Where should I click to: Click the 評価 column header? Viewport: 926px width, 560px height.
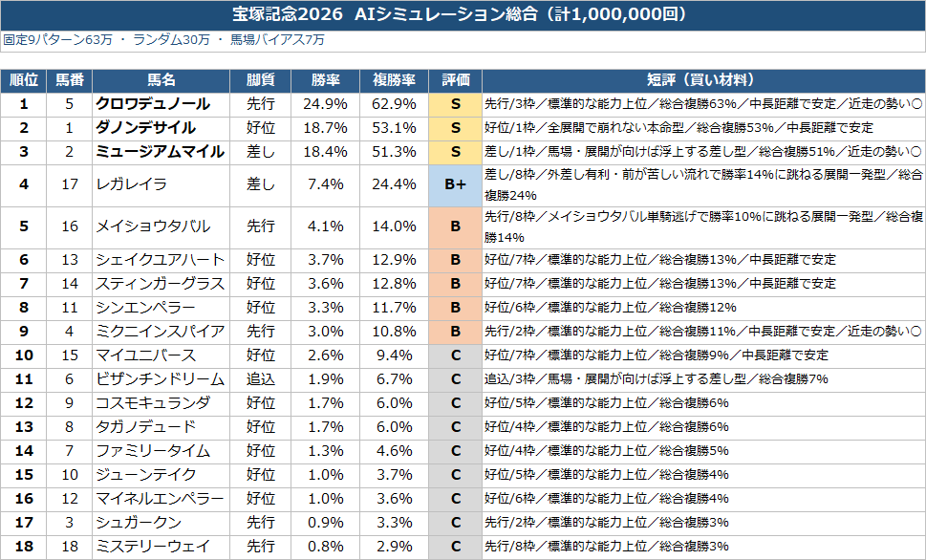pos(455,80)
